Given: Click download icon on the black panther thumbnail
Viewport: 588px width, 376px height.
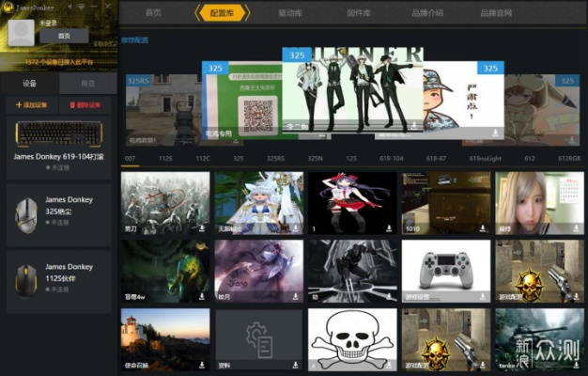Looking at the screenshot, I should click(x=390, y=295).
